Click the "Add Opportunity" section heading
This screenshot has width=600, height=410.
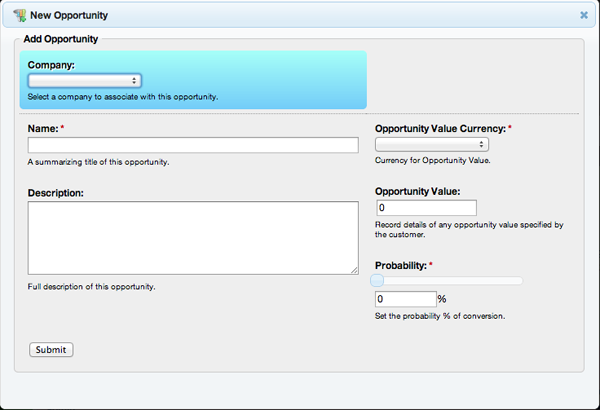(59, 38)
